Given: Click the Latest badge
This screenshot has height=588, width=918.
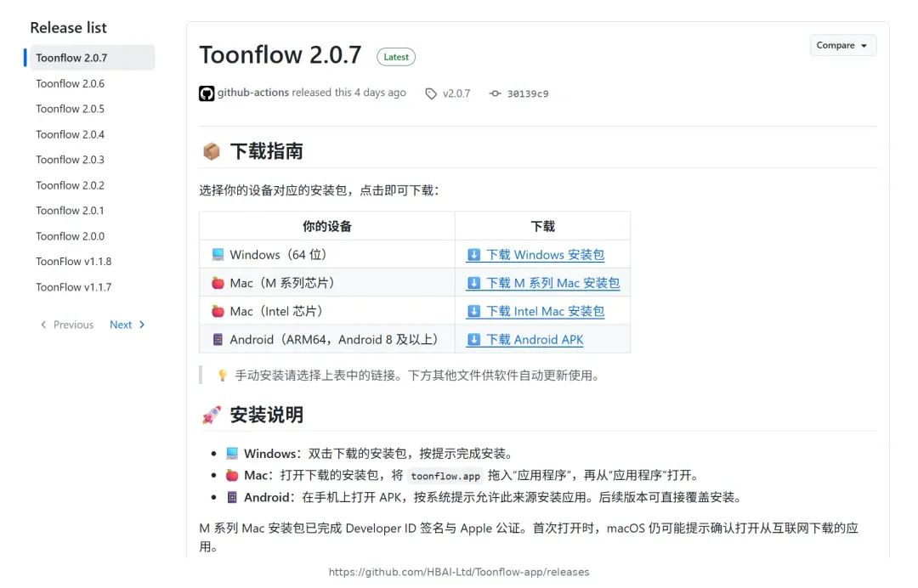Looking at the screenshot, I should tap(396, 57).
